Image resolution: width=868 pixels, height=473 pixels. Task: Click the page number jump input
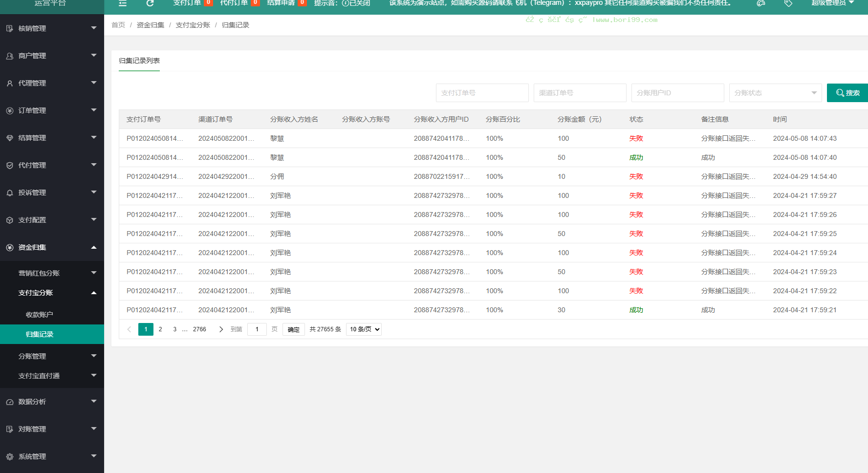point(257,329)
